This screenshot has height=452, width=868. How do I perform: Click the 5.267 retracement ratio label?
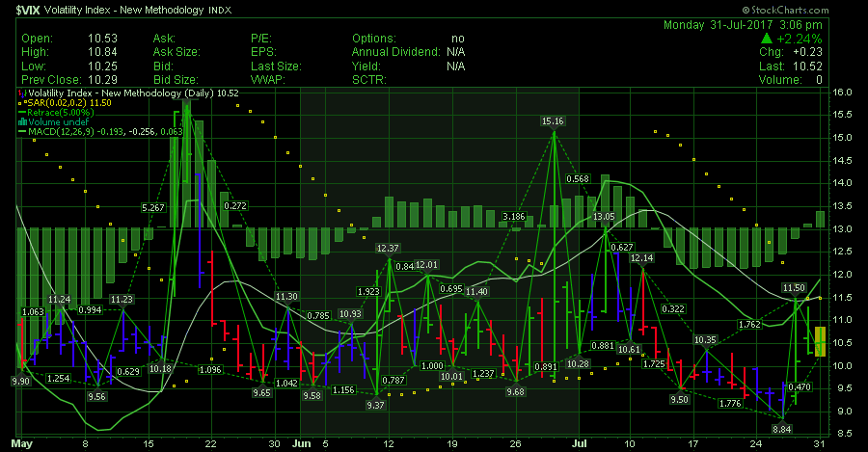(154, 208)
